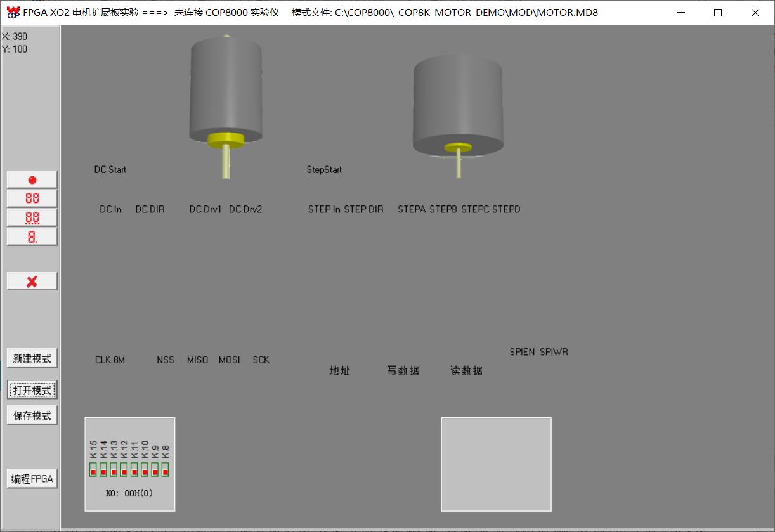
Task: Click the StepStart label
Action: [x=324, y=170]
